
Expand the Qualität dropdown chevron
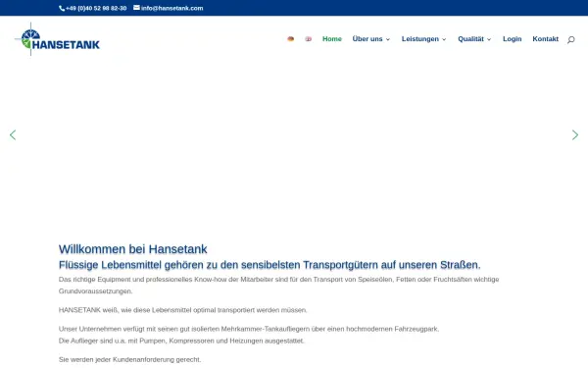(489, 39)
